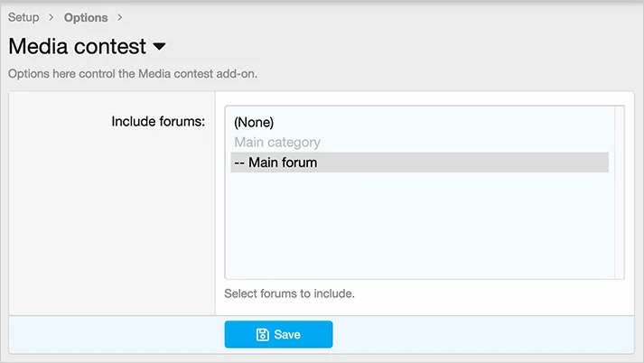Open the Options breadcrumb
The width and height of the screenshot is (644, 363).
pos(86,17)
